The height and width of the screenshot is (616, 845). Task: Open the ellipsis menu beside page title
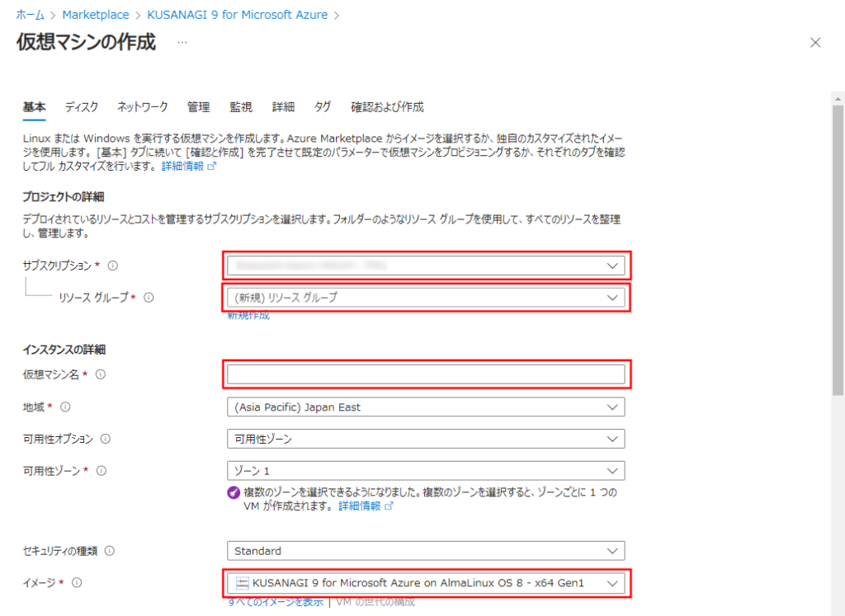point(182,43)
